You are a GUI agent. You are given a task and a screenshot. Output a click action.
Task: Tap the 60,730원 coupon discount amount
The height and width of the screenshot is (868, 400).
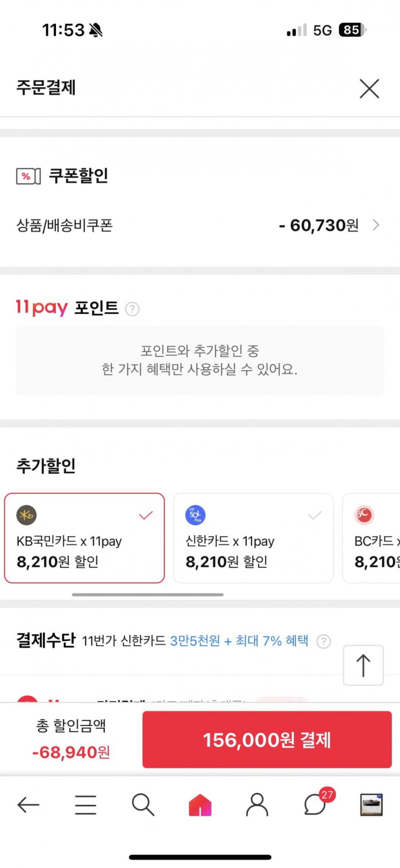319,225
